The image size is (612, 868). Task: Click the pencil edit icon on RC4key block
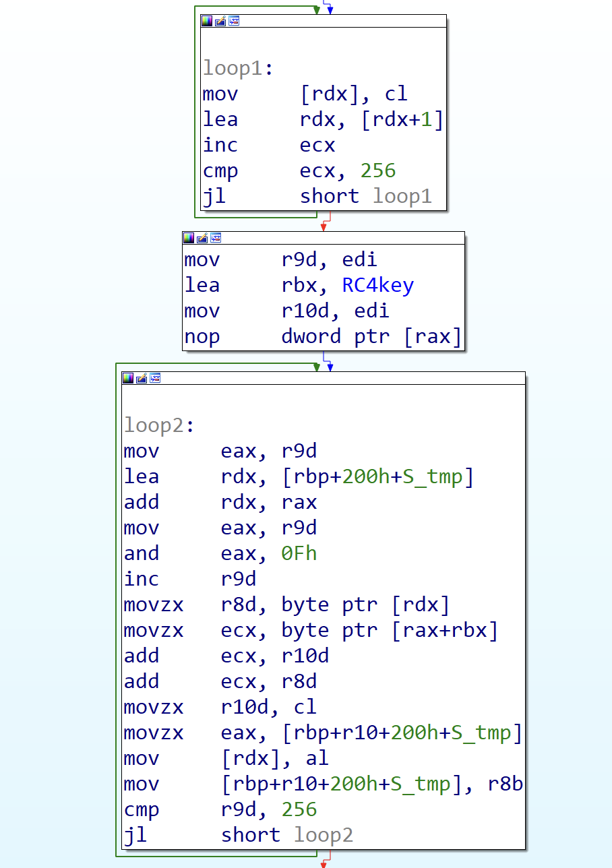pyautogui.click(x=202, y=238)
